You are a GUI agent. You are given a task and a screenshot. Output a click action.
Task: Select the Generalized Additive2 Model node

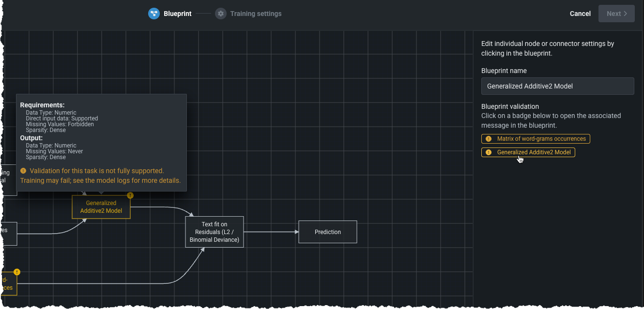point(101,207)
